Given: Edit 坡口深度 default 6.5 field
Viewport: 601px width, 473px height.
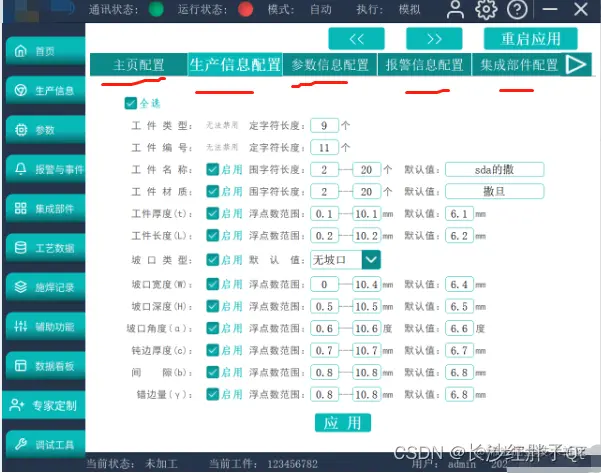Looking at the screenshot, I should click(x=459, y=306).
